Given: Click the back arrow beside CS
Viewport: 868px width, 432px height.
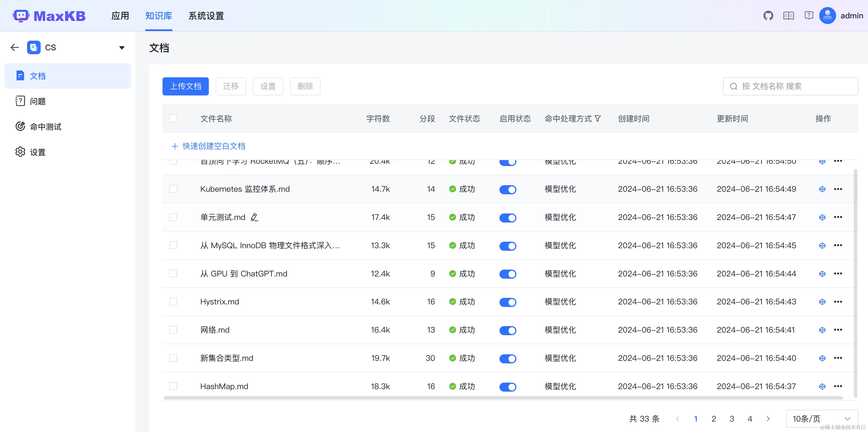Looking at the screenshot, I should (14, 47).
